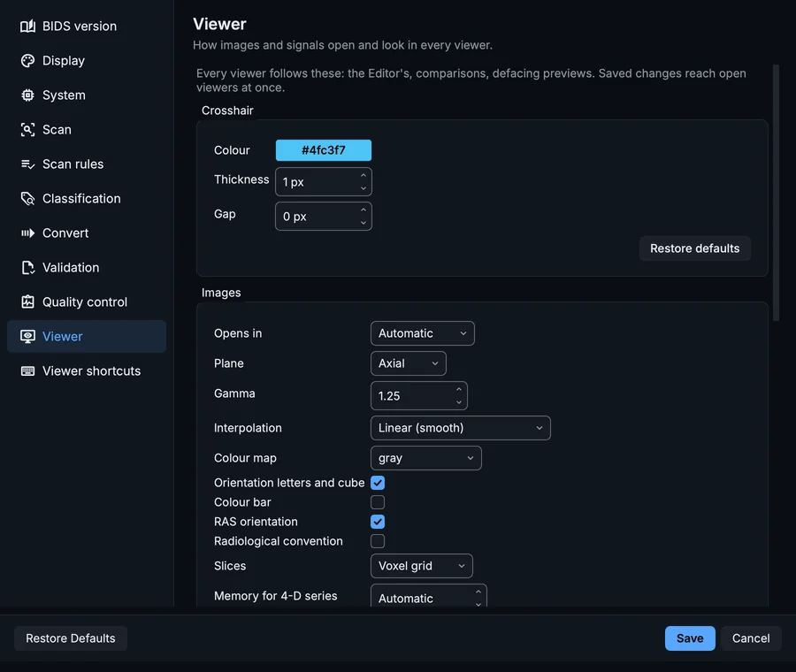Click the Display palette icon
The width and height of the screenshot is (796, 672).
[28, 60]
